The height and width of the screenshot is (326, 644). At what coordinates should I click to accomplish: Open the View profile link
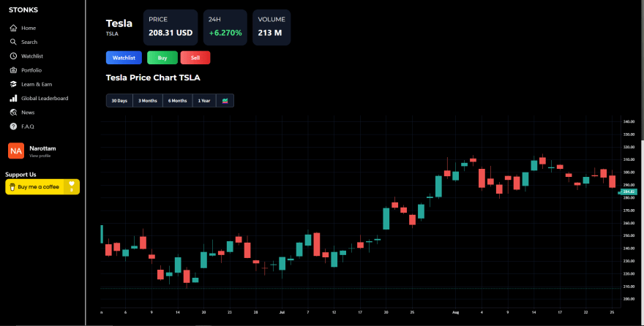(40, 156)
